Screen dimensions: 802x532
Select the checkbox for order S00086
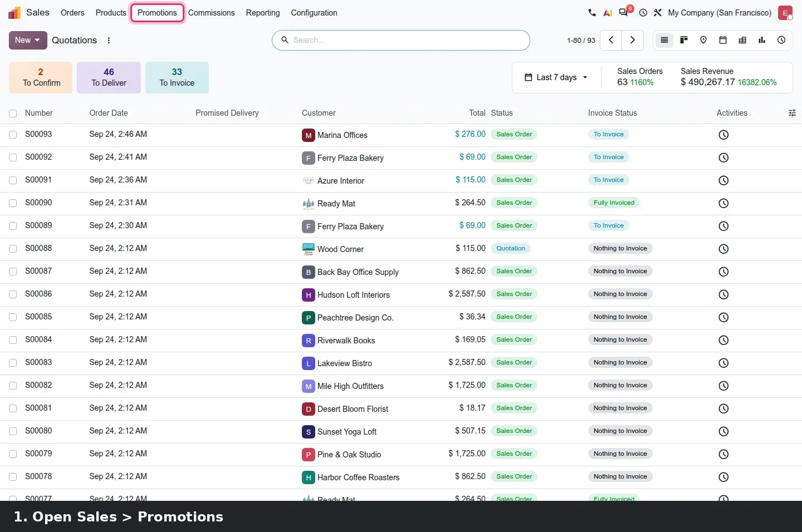pyautogui.click(x=13, y=294)
